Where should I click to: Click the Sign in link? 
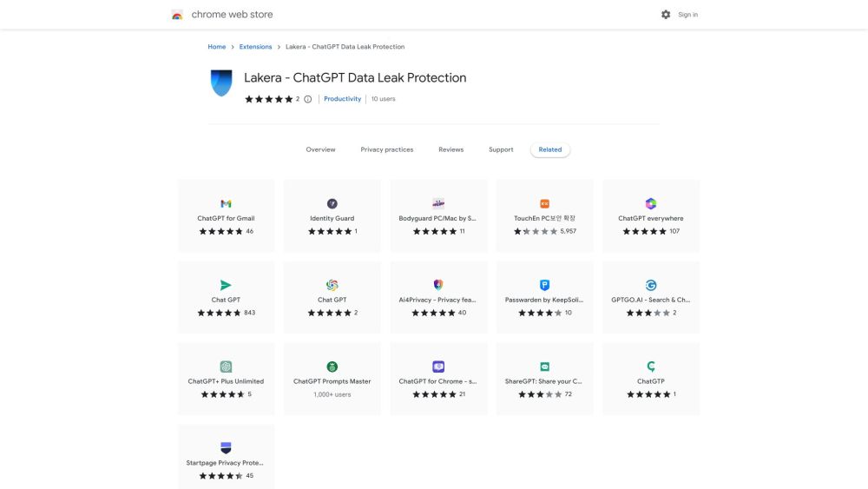pyautogui.click(x=687, y=15)
